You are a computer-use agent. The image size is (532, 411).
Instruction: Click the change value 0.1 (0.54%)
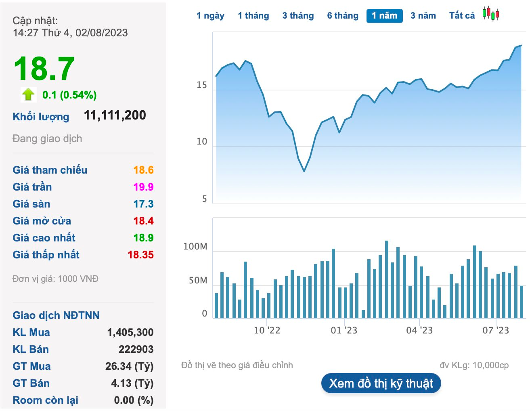pyautogui.click(x=69, y=95)
